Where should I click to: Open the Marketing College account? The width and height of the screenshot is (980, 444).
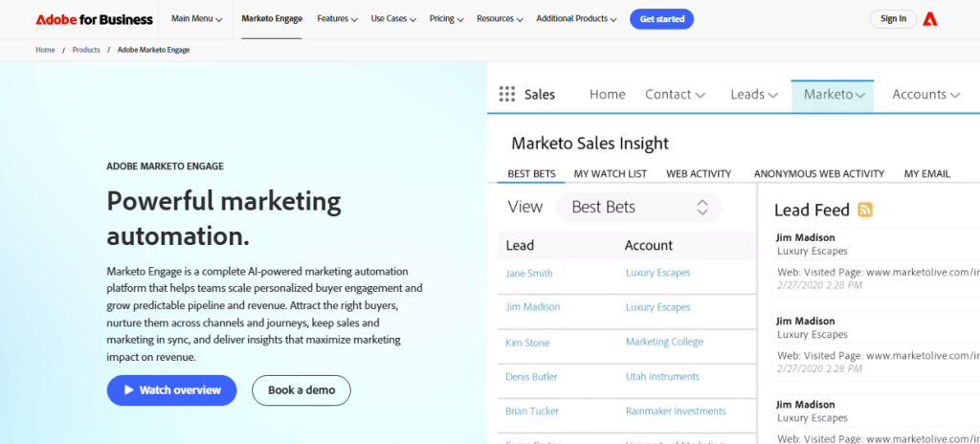pyautogui.click(x=664, y=342)
